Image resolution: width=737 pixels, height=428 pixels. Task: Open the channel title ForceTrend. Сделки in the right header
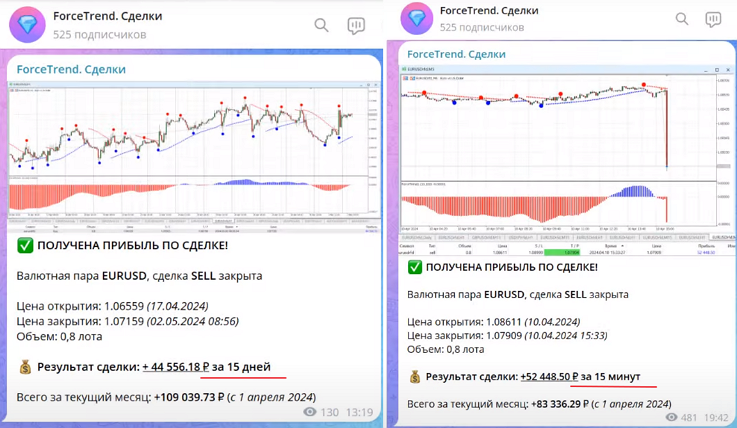click(x=489, y=10)
